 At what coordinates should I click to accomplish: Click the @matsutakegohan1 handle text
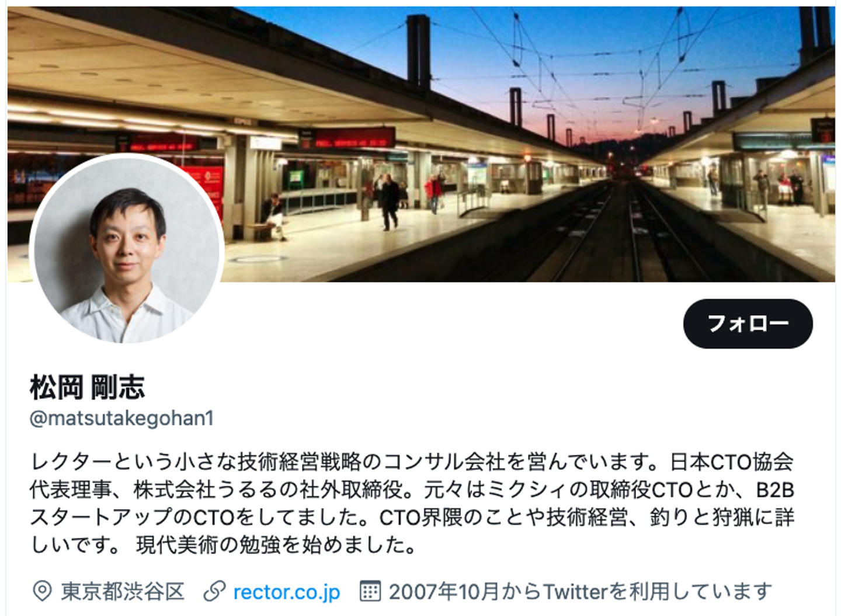(121, 418)
